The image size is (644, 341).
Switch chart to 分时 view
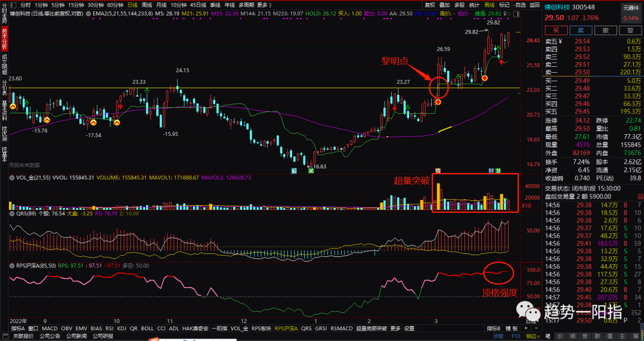coord(26,5)
